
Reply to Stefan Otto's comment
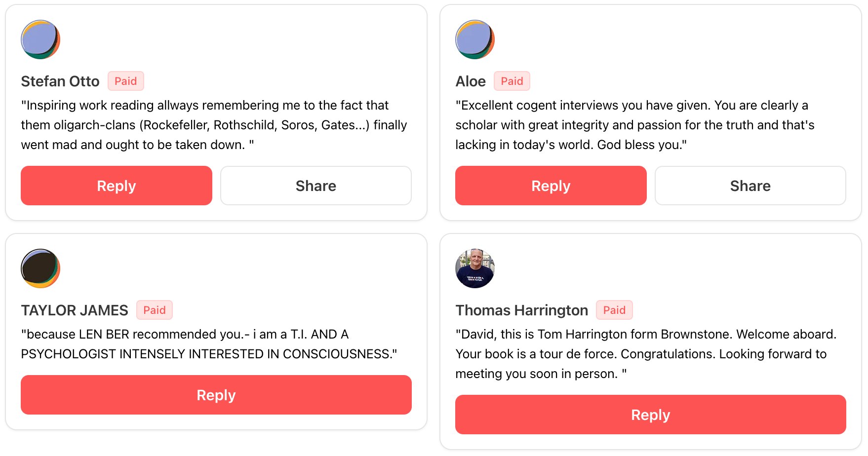[x=117, y=186]
